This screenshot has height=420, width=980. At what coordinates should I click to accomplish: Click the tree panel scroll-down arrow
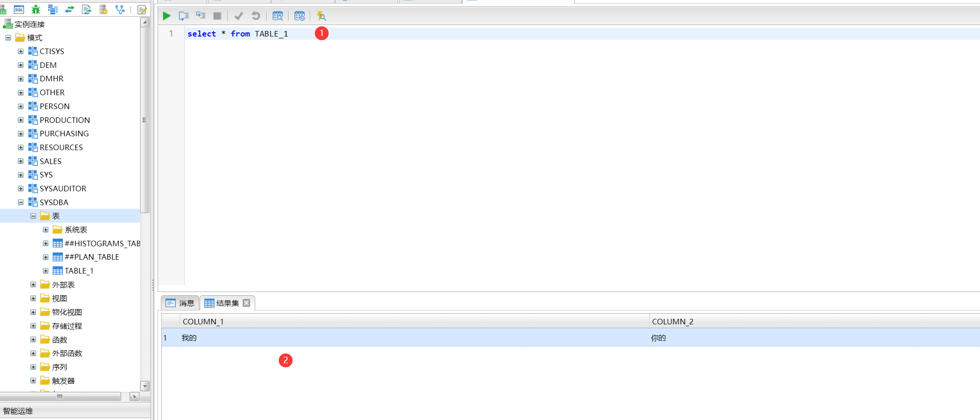pos(145,386)
